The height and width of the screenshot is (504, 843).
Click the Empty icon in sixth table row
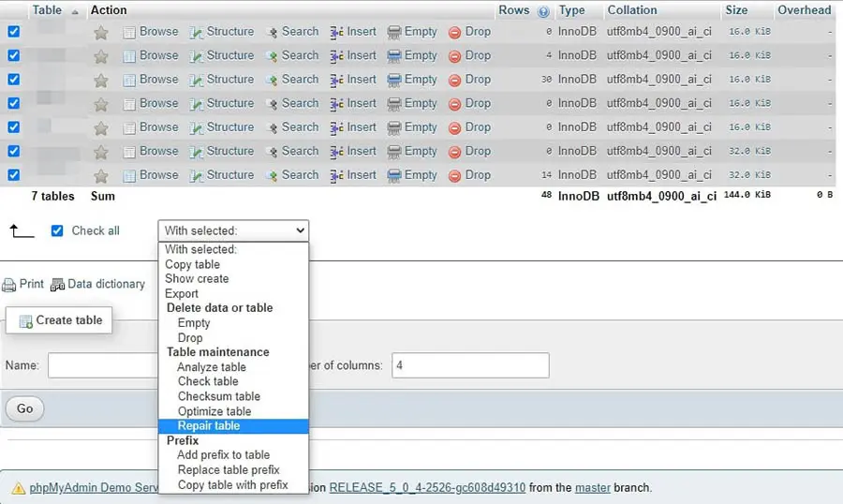click(394, 152)
